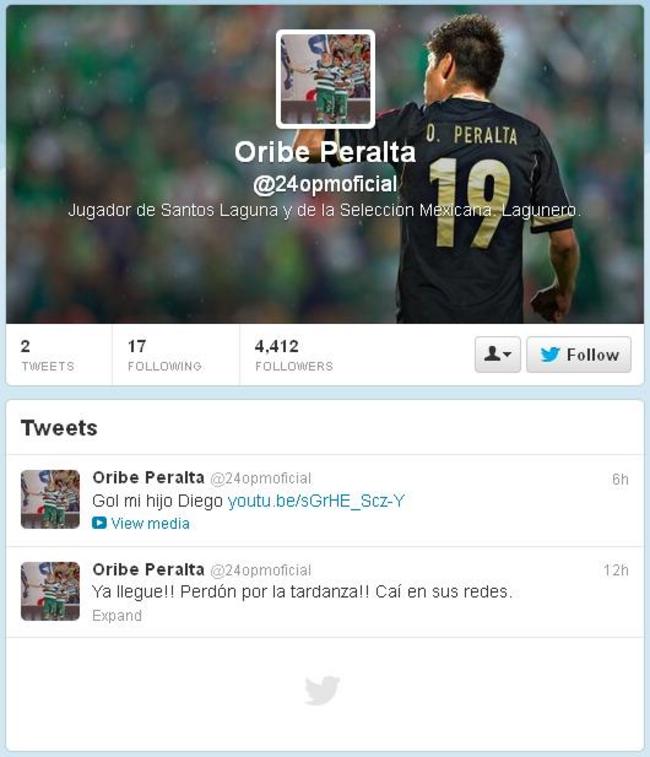Viewport: 650px width, 757px height.
Task: Click the Twitter bird icon on Follow button
Action: (550, 355)
